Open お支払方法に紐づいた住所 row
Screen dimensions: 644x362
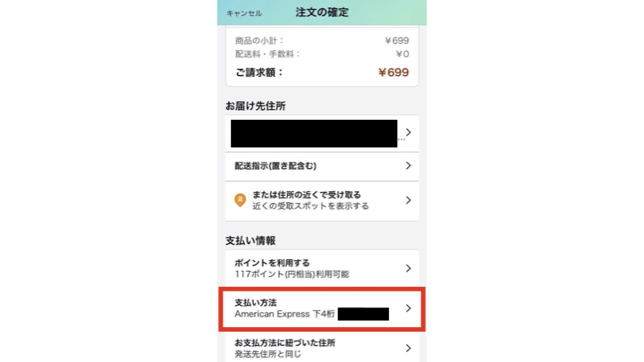tap(322, 348)
